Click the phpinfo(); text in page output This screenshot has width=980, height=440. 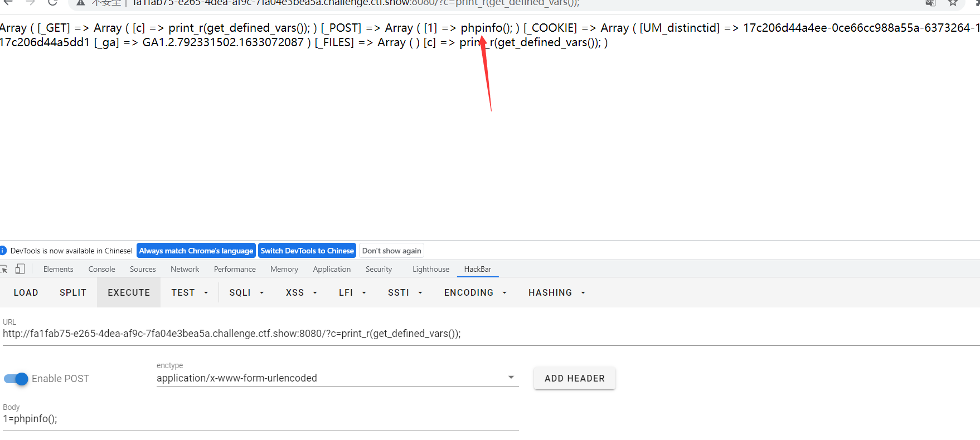(486, 28)
